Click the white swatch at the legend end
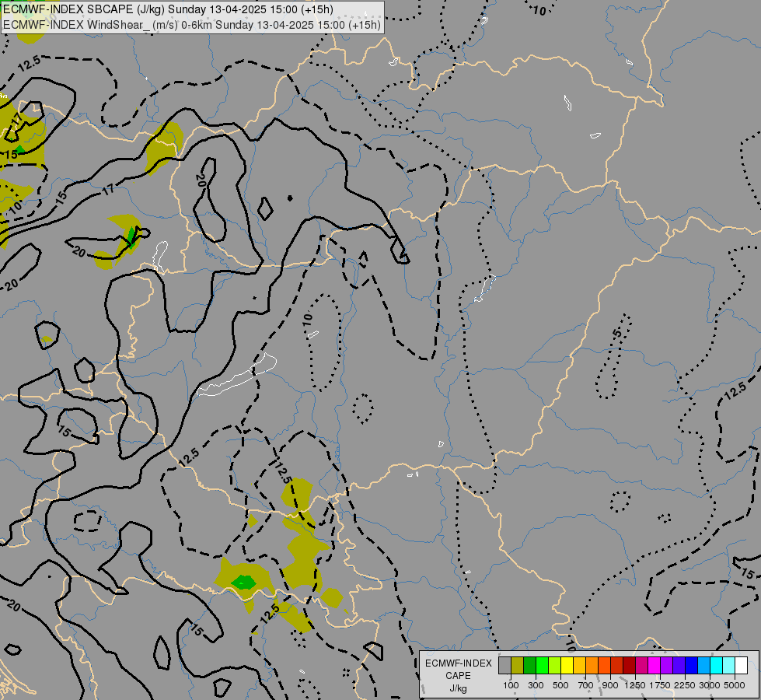The height and width of the screenshot is (700, 761). (742, 665)
